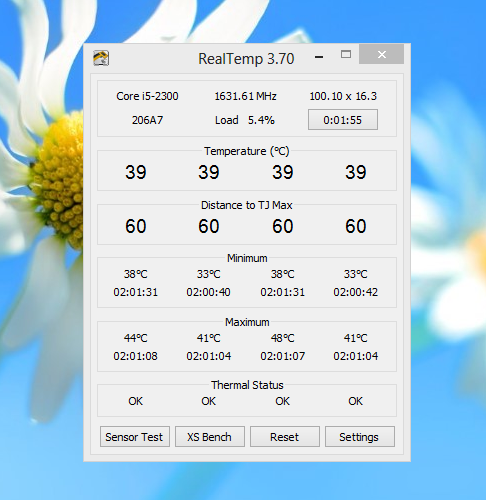
Task: Click the Distance to TJ Max heading
Action: [247, 205]
